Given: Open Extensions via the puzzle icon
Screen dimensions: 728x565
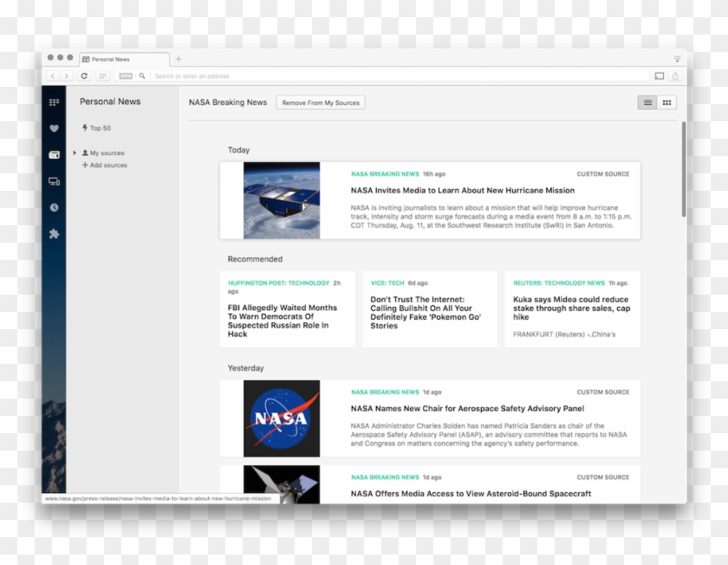Looking at the screenshot, I should (54, 234).
